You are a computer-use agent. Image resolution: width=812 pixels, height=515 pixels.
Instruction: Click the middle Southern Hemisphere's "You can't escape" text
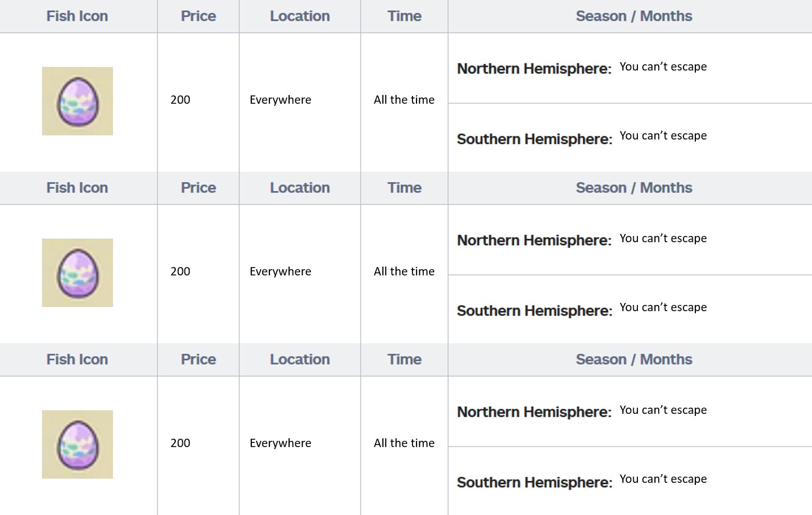tap(663, 307)
